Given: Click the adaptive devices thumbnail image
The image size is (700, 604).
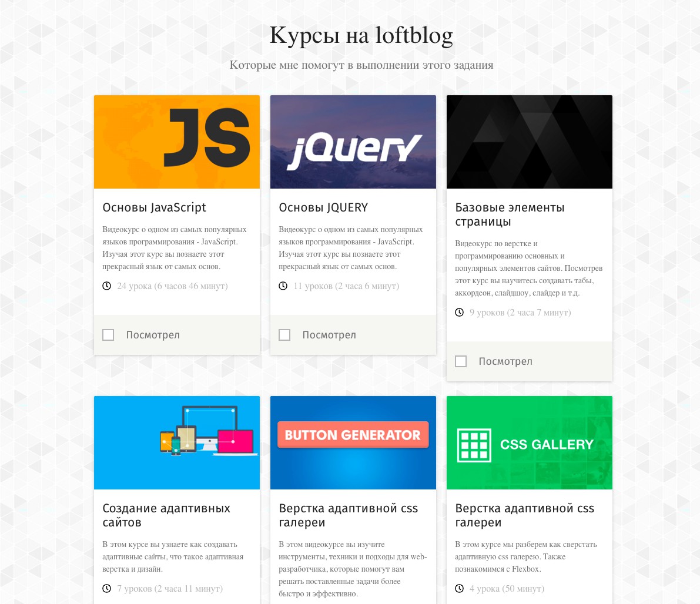Looking at the screenshot, I should click(177, 443).
